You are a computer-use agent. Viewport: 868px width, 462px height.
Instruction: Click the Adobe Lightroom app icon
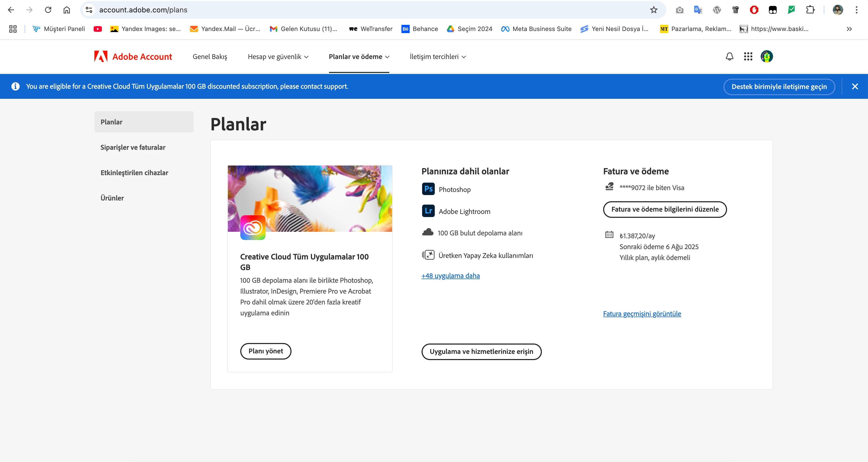(x=428, y=211)
